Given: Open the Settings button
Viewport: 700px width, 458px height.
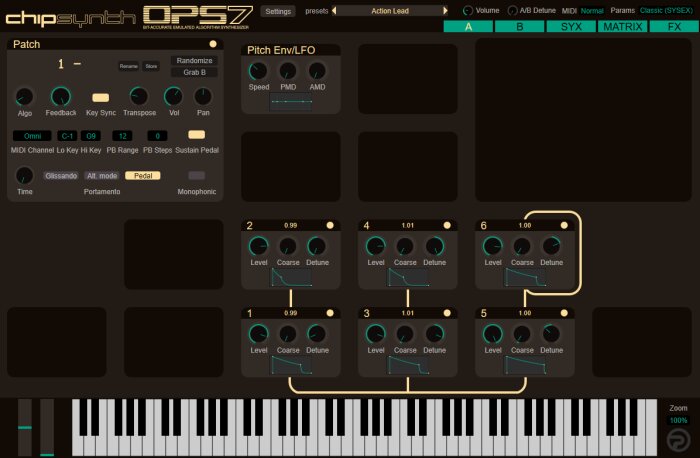Looking at the screenshot, I should click(278, 11).
